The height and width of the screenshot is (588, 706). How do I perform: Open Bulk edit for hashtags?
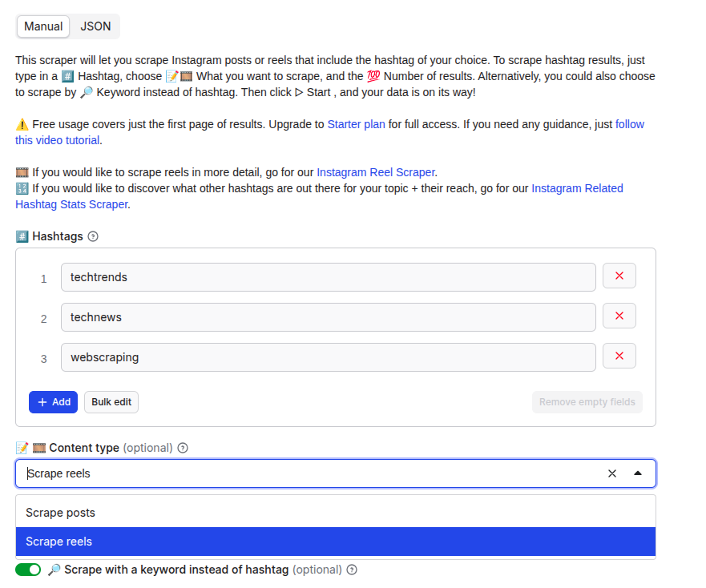tap(111, 402)
